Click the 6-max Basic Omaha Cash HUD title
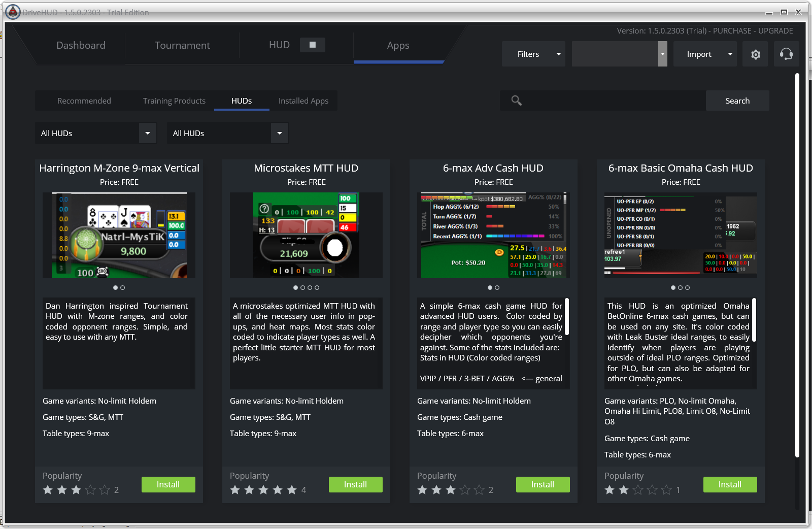The image size is (812, 529). click(x=681, y=168)
